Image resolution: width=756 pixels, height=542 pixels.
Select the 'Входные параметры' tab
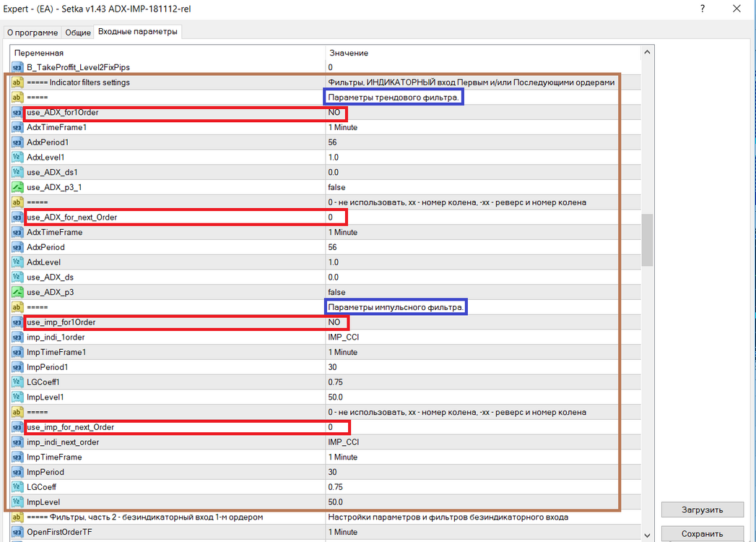coord(138,31)
